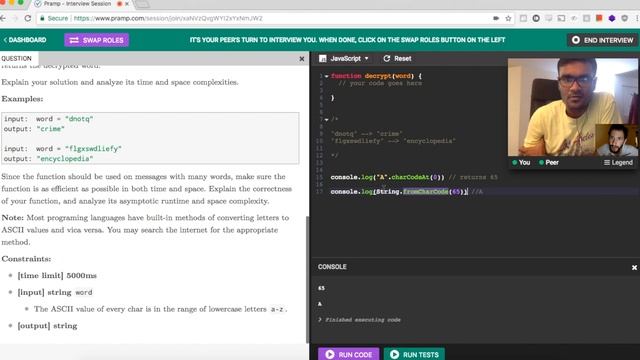Open the shield extension icon
640x360 pixels.
click(x=624, y=18)
